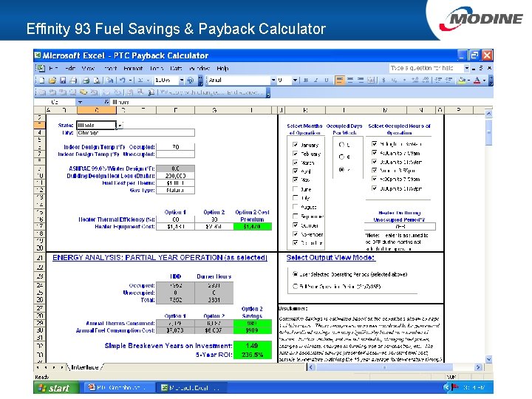Click the Print Preview icon

tap(97, 81)
